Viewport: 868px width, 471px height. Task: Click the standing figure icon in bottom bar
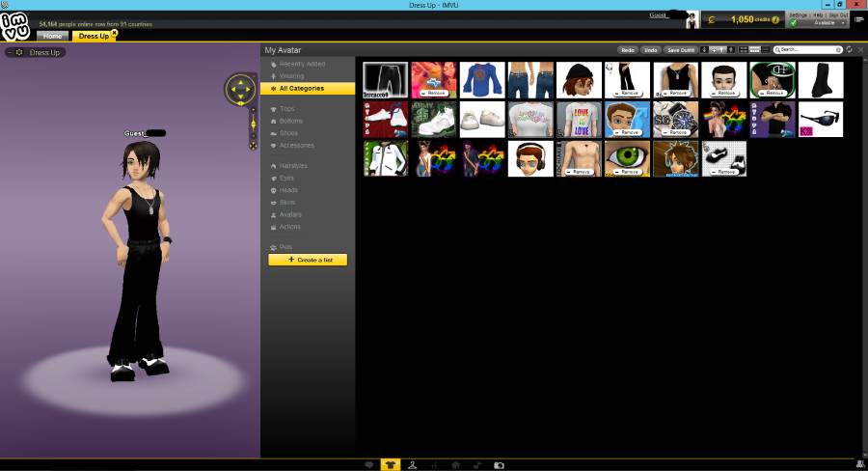[434, 465]
